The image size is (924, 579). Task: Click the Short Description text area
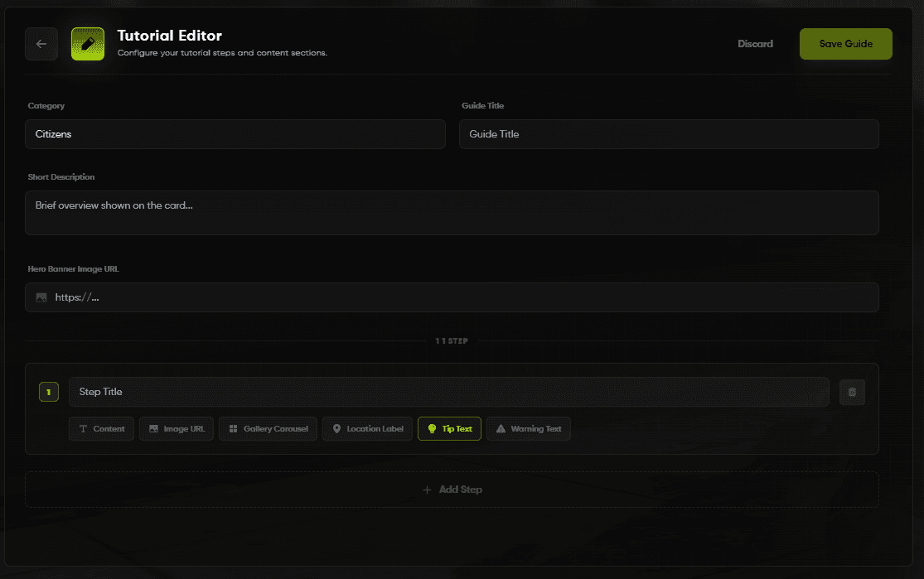pyautogui.click(x=452, y=213)
